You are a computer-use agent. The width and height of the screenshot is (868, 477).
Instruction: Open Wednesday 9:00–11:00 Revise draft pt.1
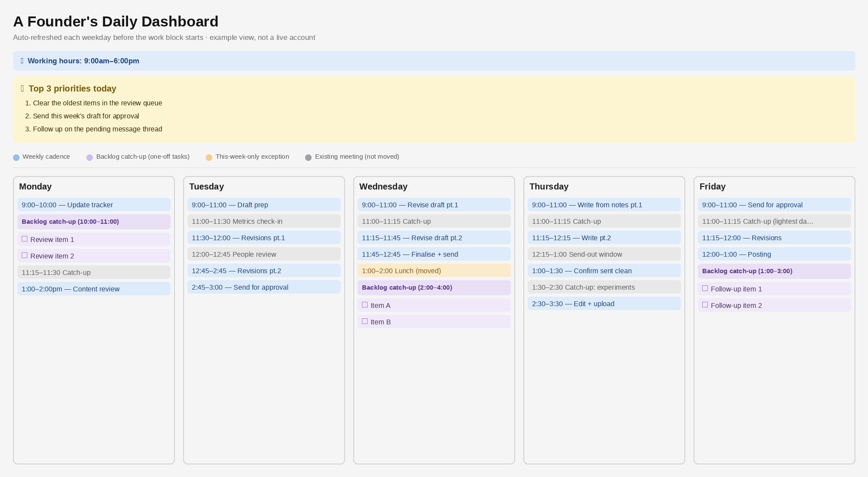click(434, 205)
